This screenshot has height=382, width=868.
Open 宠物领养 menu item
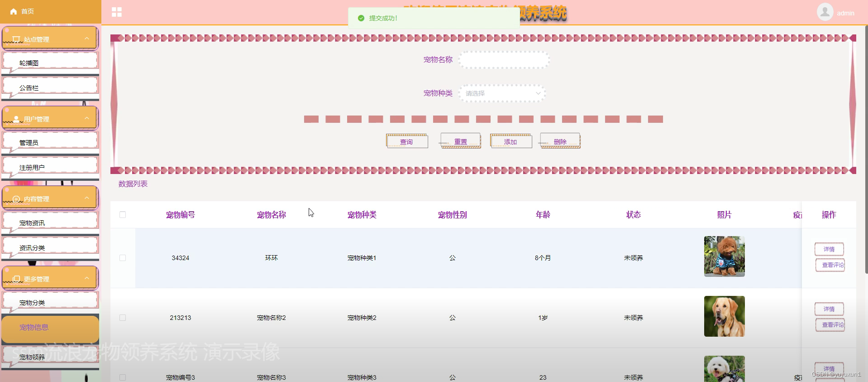[x=50, y=357]
